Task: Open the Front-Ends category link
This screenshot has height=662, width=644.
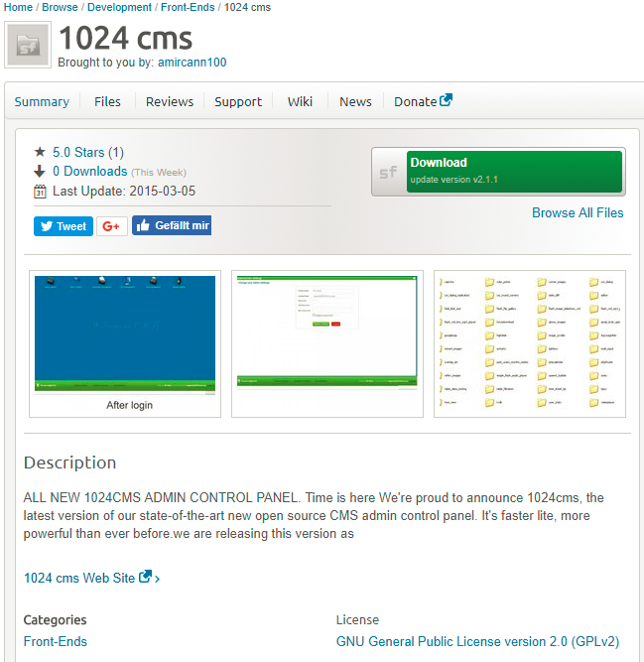Action: 56,641
